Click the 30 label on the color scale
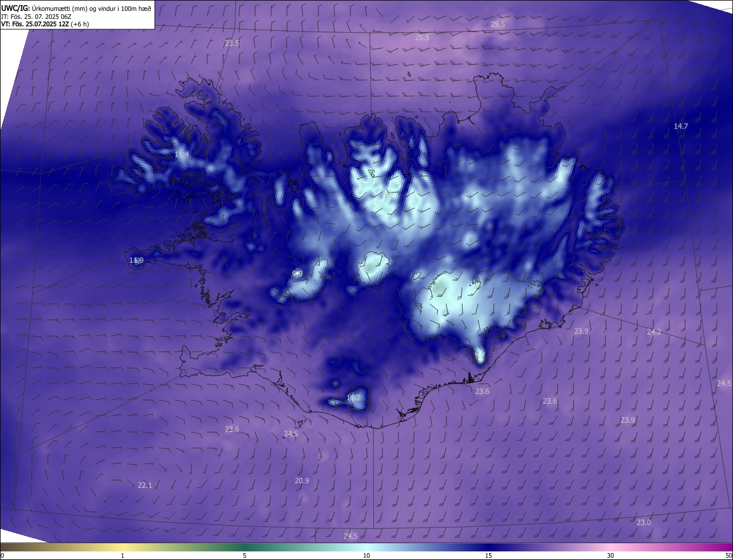 [x=610, y=555]
